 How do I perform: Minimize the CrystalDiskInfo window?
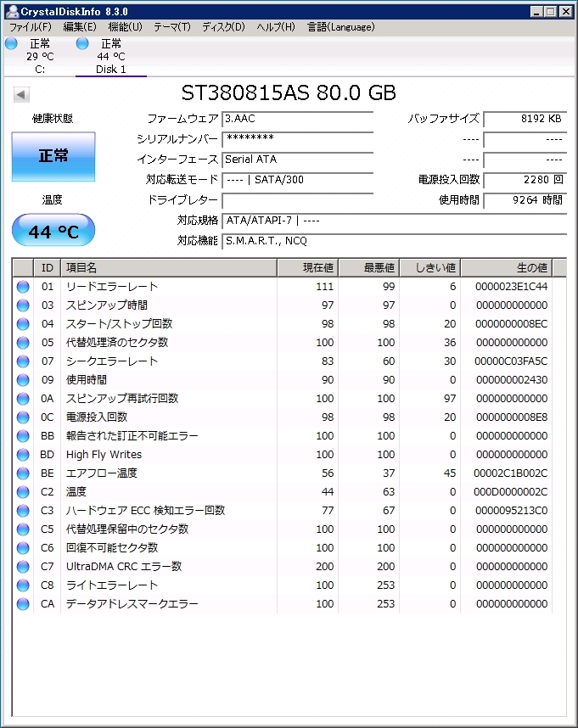coord(536,12)
